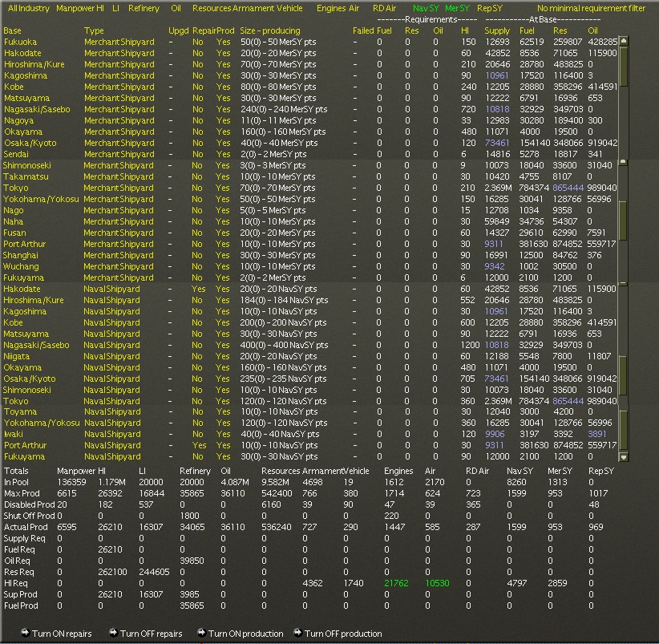659x644 pixels.
Task: Click Wuchang supply value 9342
Action: tap(494, 266)
